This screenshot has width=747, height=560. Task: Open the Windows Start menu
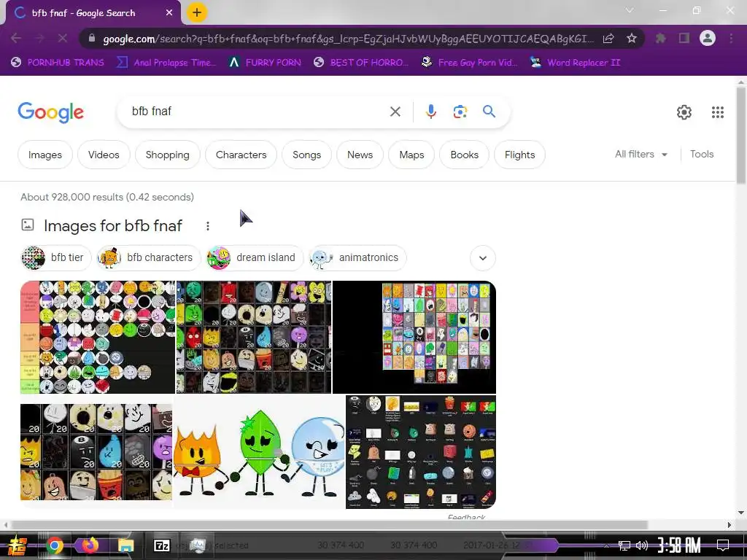(18, 545)
